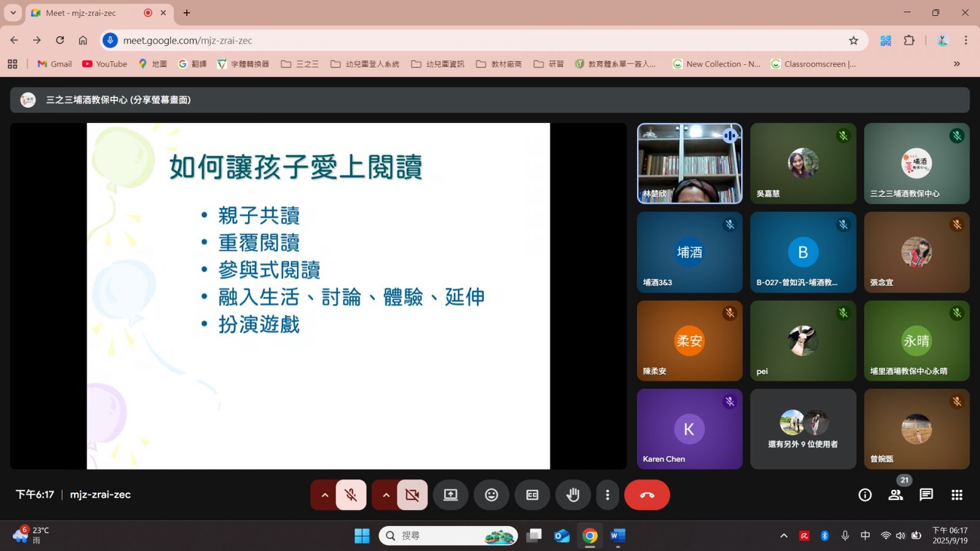
Task: Select the Meet mjz-zrai-zec browser tab
Action: click(86, 13)
